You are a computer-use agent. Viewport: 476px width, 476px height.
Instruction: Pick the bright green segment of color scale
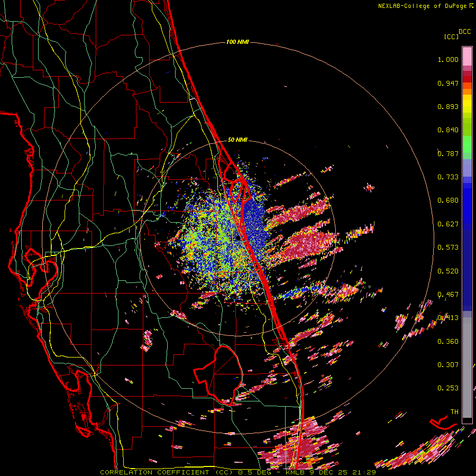pos(467,144)
